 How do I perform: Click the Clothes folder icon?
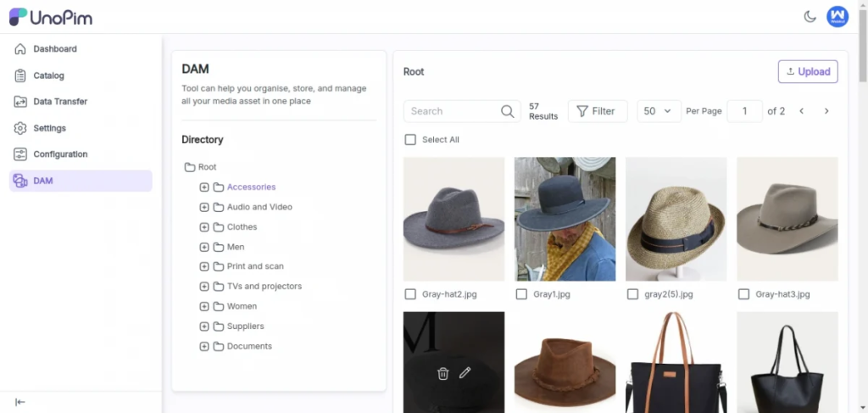219,227
